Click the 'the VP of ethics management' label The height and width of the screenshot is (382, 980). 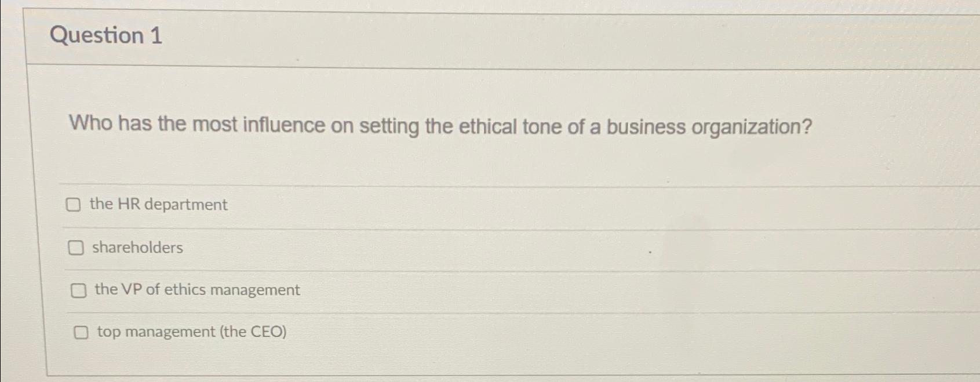(x=196, y=290)
